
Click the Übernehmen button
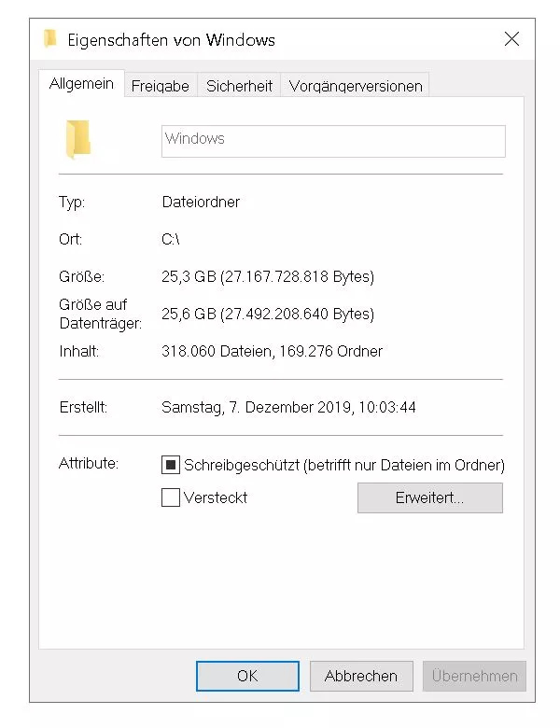(474, 676)
